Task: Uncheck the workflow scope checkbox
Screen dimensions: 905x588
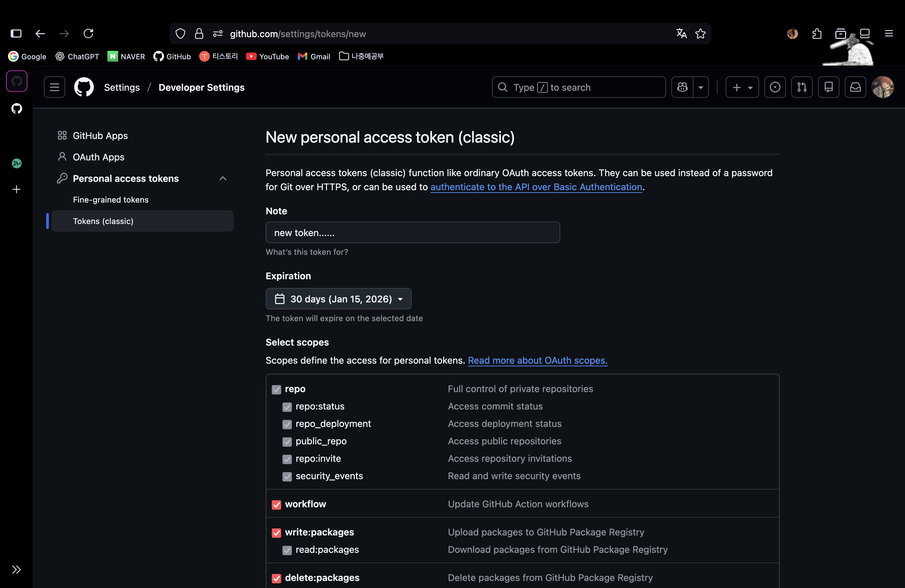Action: [x=276, y=505]
